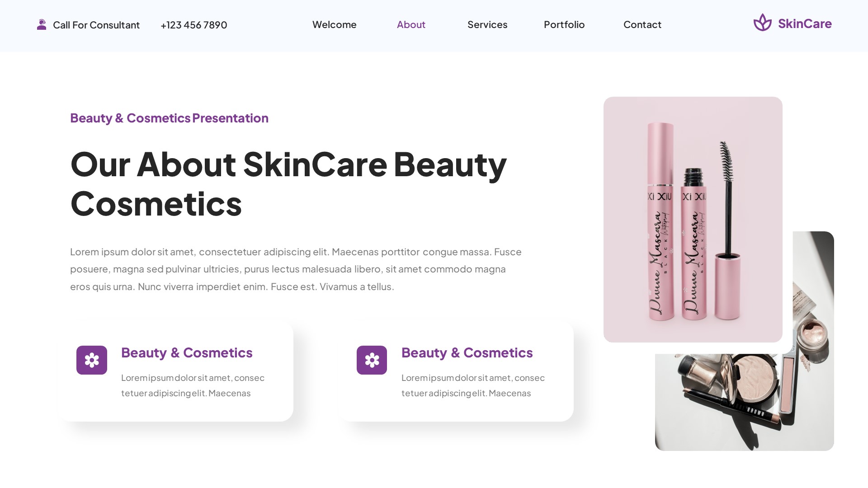Go to the Contact page
The image size is (868, 488).
pyautogui.click(x=642, y=25)
